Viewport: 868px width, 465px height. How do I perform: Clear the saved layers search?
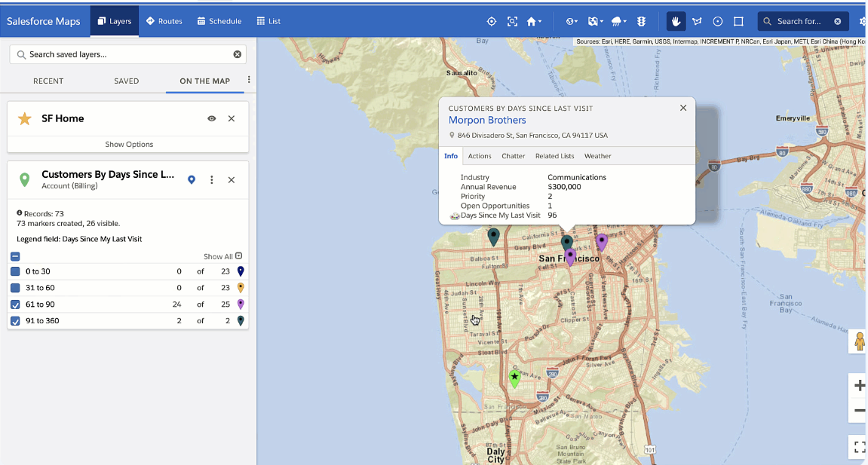pos(237,54)
